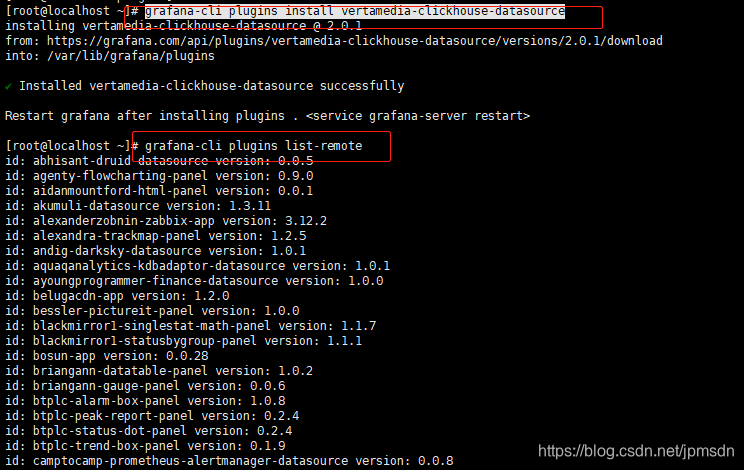This screenshot has width=744, height=470.
Task: Click the 'installing vertamedia-clickhouse-datasource @ 2.0.1' line
Action: [x=184, y=26]
